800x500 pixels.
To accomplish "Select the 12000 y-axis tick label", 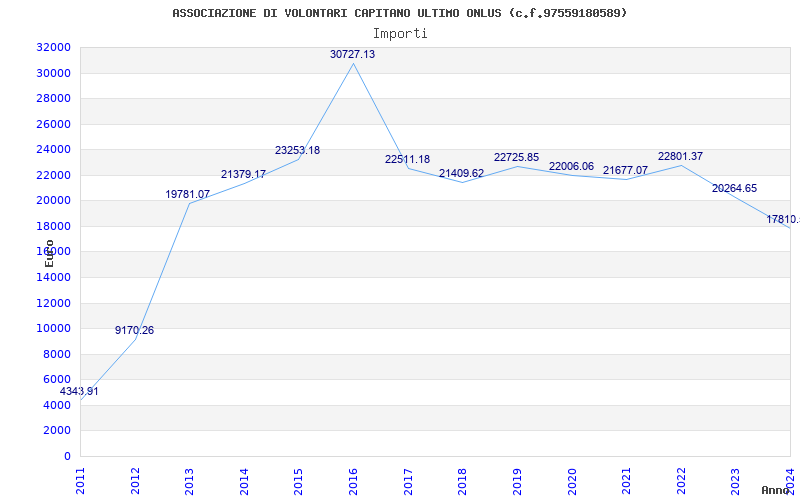I will click(x=54, y=303).
